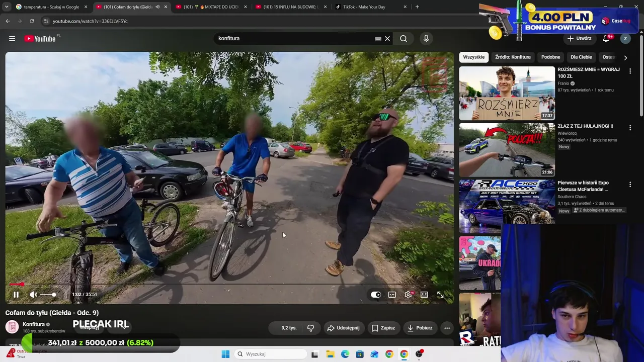The height and width of the screenshot is (362, 644).
Task: Visit the Southern Chaos channel name
Action: tap(572, 197)
